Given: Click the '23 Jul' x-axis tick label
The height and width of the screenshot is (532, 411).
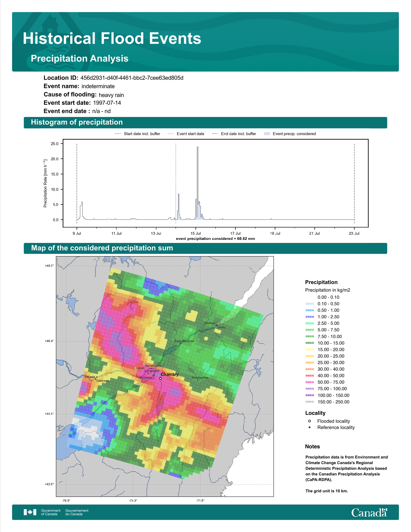Looking at the screenshot, I should tap(354, 233).
